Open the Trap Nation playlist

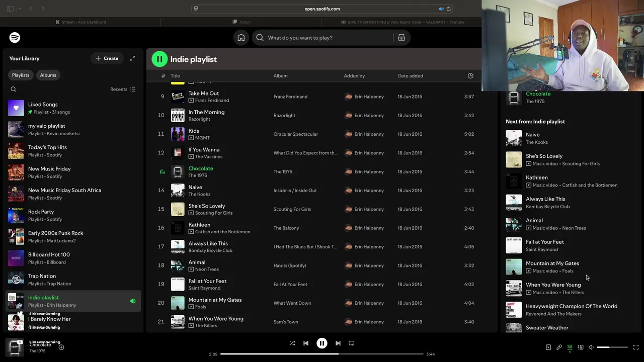click(x=73, y=280)
